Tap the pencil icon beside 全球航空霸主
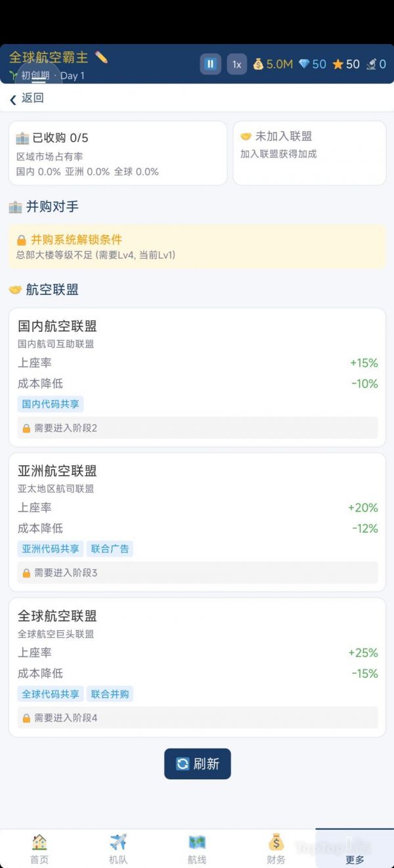This screenshot has height=868, width=394. coord(100,57)
